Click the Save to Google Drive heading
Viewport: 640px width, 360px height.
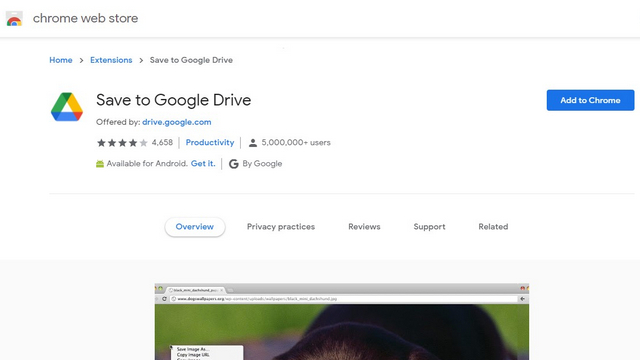click(x=173, y=100)
